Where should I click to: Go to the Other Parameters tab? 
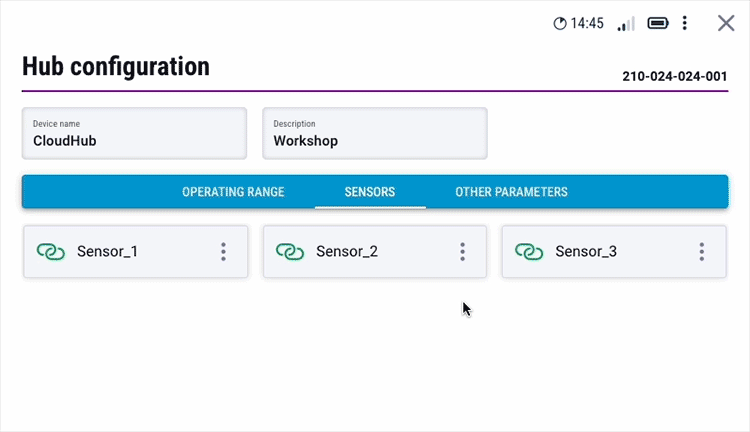511,192
